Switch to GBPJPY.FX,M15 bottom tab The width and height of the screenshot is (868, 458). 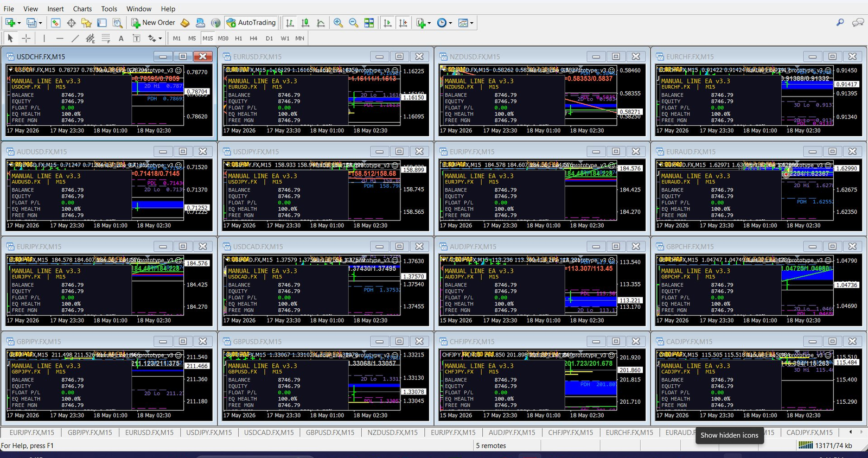pyautogui.click(x=90, y=432)
